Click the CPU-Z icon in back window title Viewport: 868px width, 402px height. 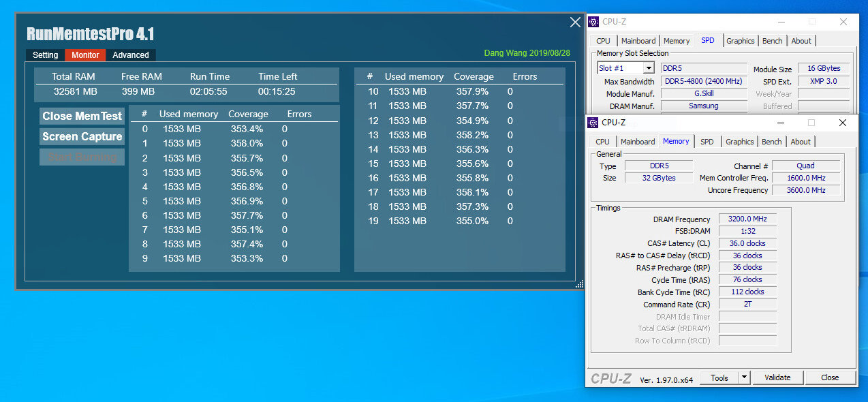pos(593,22)
